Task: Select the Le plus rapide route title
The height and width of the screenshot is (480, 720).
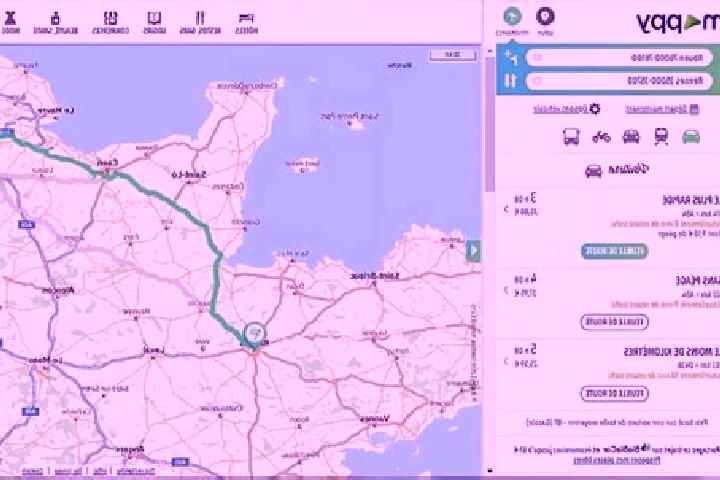Action: tap(691, 200)
